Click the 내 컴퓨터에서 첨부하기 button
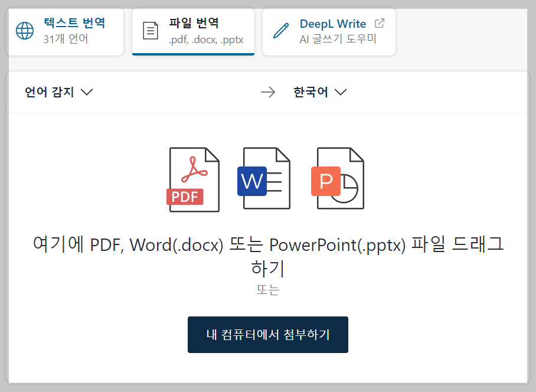 click(267, 335)
